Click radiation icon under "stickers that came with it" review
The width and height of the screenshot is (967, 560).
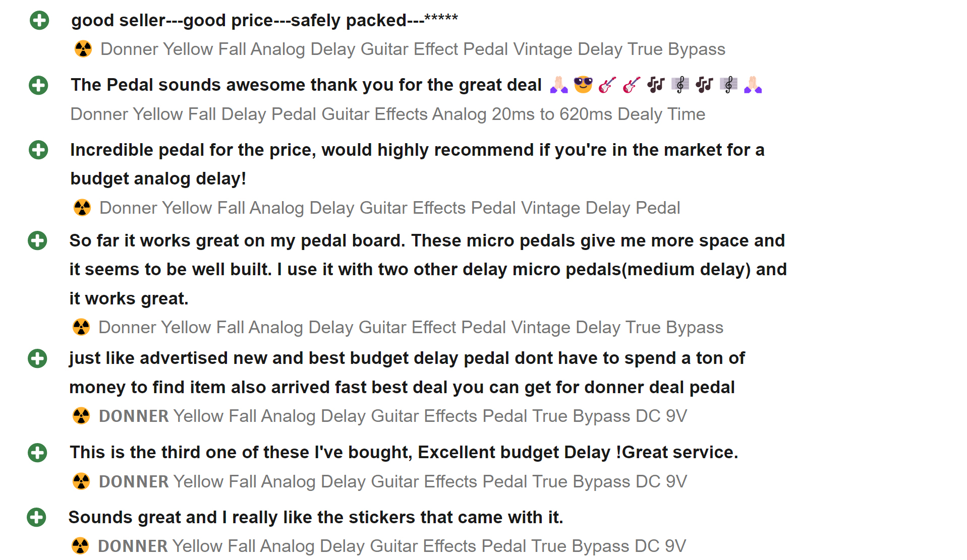tap(80, 546)
